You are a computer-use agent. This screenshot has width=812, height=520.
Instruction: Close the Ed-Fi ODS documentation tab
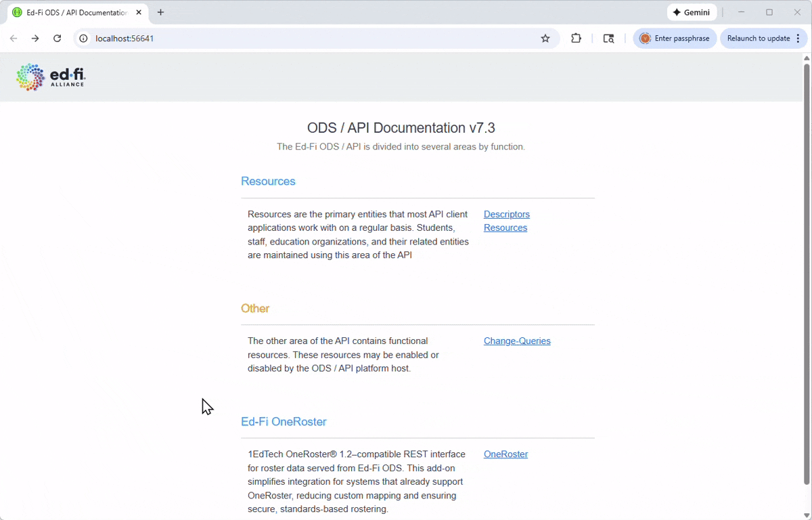click(x=139, y=12)
